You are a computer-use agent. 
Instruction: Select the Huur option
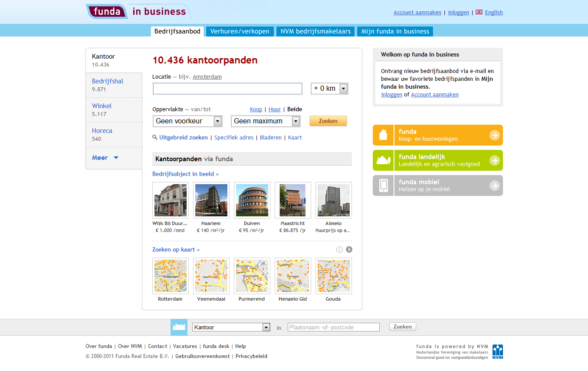275,109
